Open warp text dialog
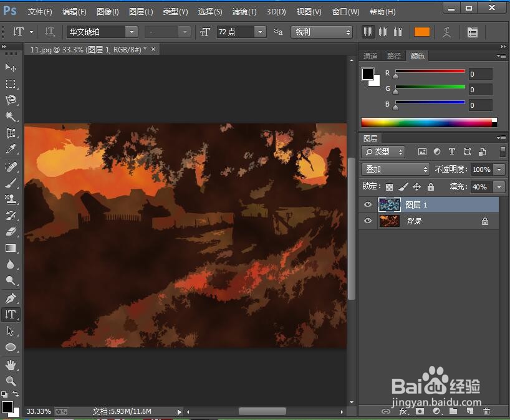 click(x=447, y=32)
